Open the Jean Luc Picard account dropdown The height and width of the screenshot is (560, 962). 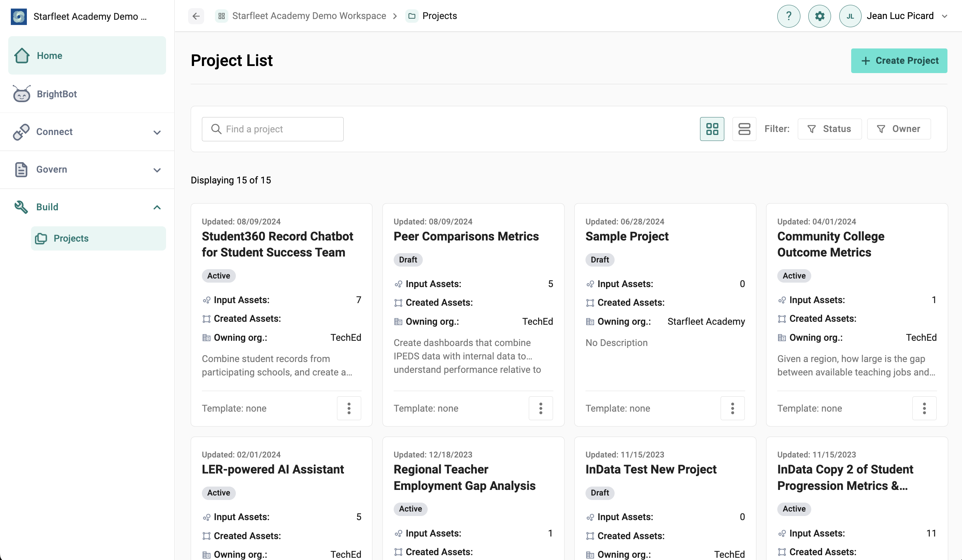pos(944,16)
